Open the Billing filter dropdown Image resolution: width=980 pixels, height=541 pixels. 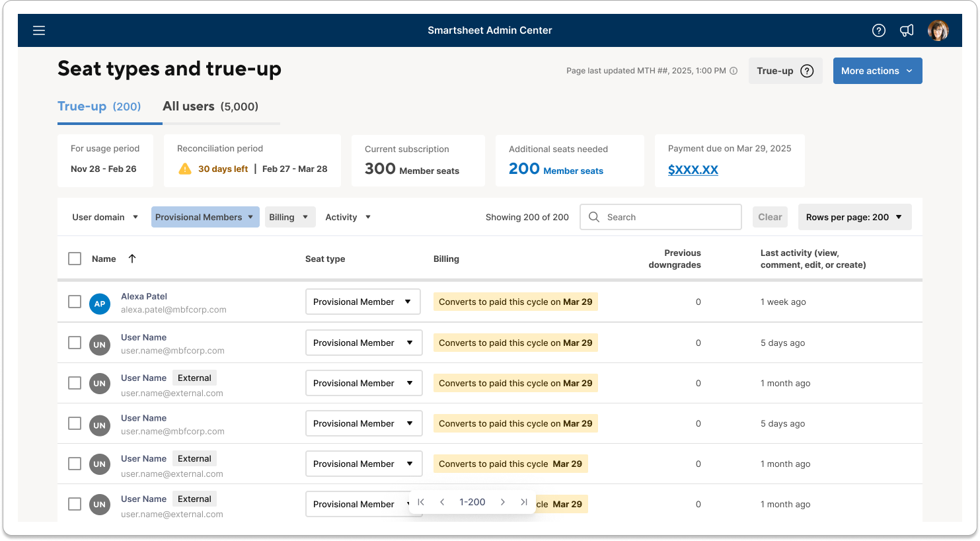tap(291, 217)
